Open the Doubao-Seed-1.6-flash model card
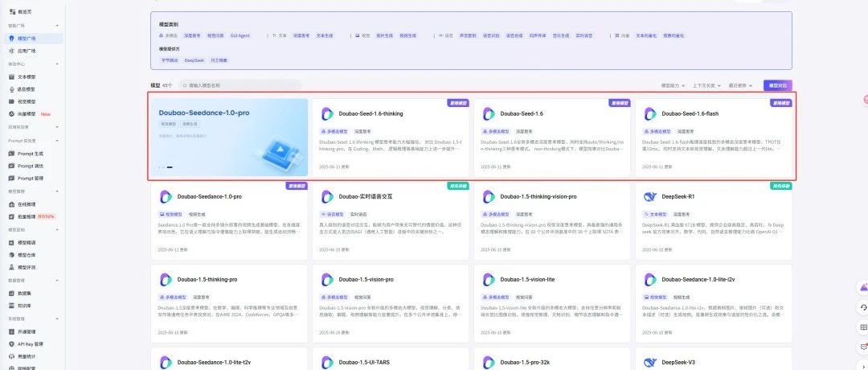Image resolution: width=868 pixels, height=370 pixels. (714, 138)
